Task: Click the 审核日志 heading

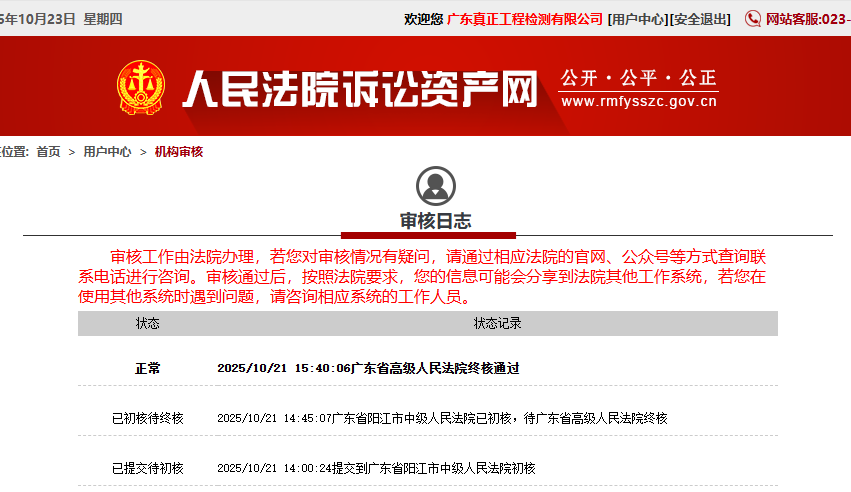Action: (436, 221)
